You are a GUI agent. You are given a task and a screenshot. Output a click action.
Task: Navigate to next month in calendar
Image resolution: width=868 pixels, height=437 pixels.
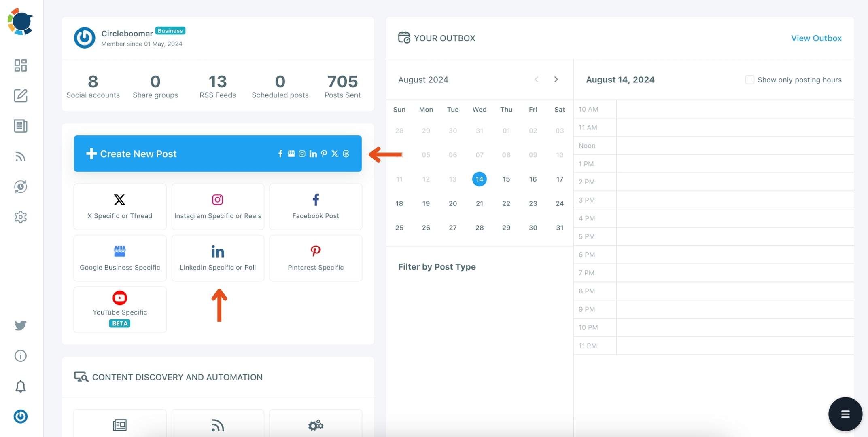pos(556,79)
